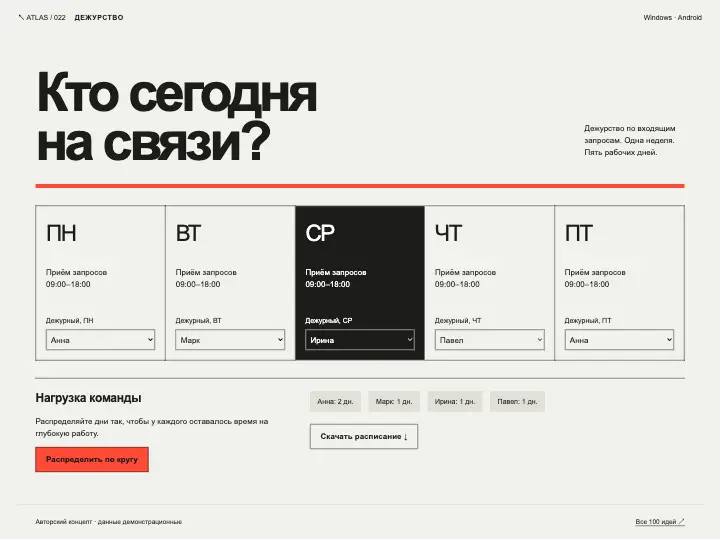Select the ПН day card heading

(61, 233)
